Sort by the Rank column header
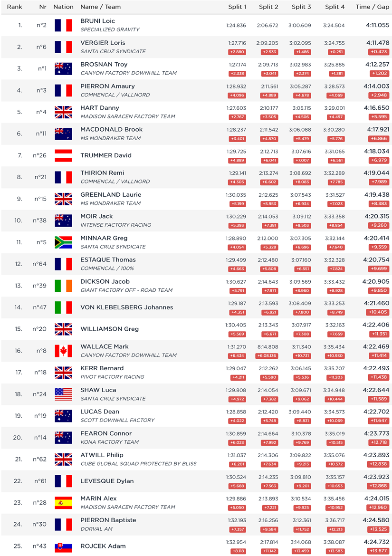This screenshot has height=556, width=392. point(15,7)
